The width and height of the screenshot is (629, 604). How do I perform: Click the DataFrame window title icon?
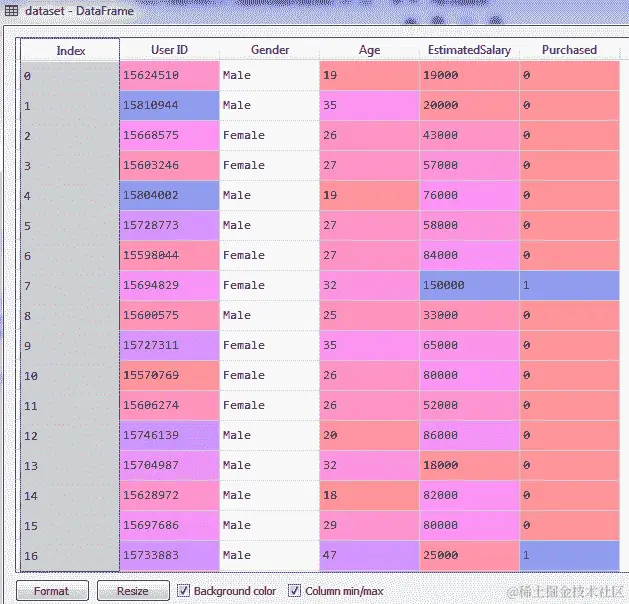[11, 11]
